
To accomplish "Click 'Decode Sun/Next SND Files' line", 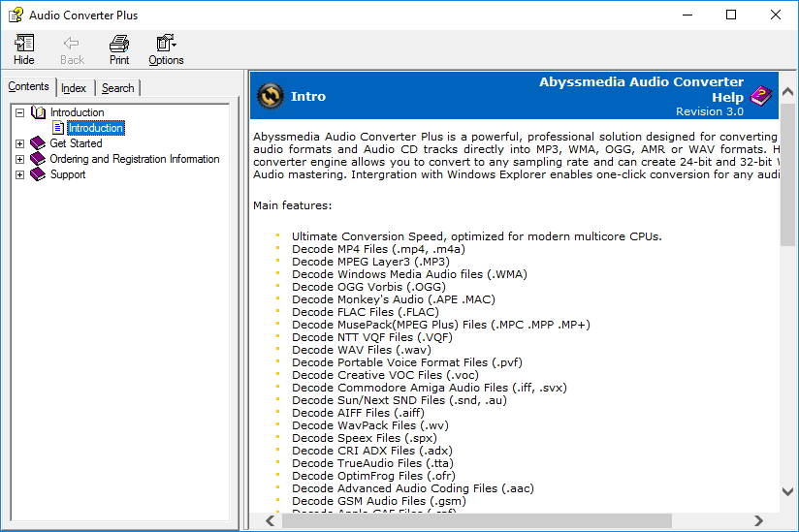I will tap(399, 400).
